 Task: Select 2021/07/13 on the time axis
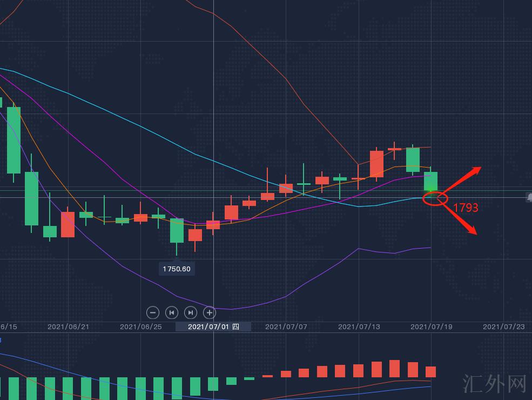tap(358, 326)
